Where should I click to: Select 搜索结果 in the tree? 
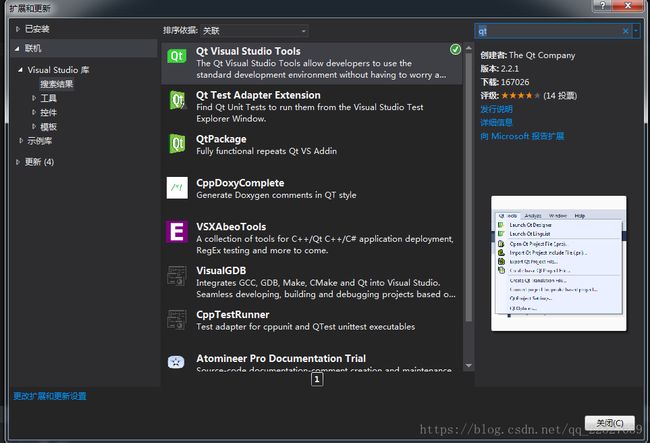pos(57,84)
